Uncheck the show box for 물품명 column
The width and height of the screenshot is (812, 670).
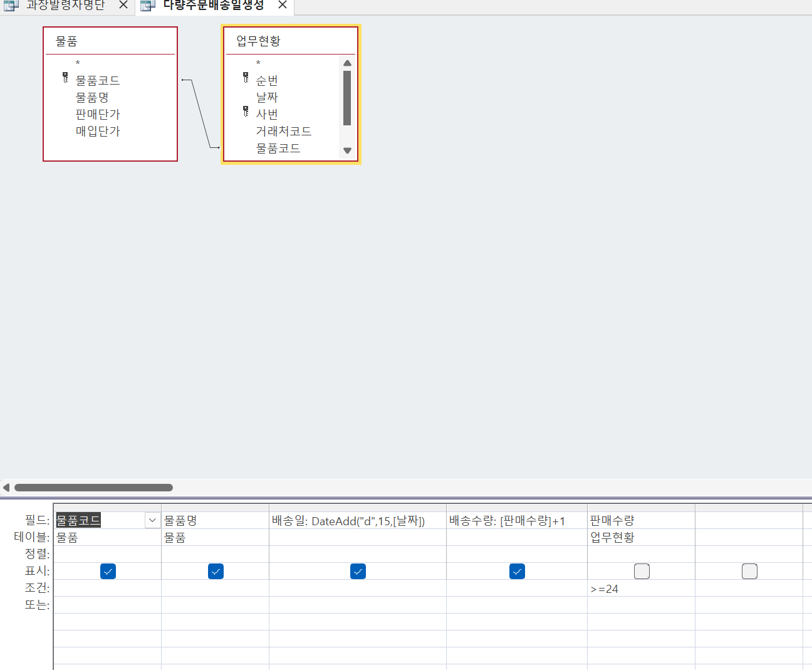pos(216,571)
